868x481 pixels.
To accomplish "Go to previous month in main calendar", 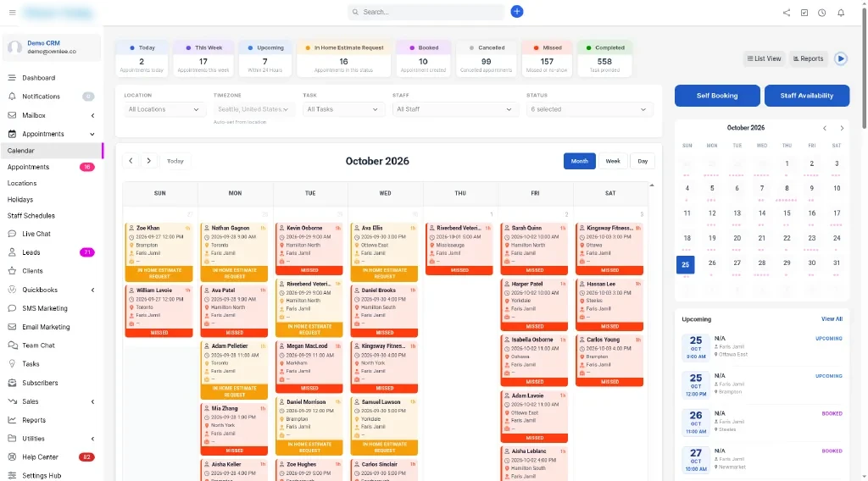I will (131, 161).
